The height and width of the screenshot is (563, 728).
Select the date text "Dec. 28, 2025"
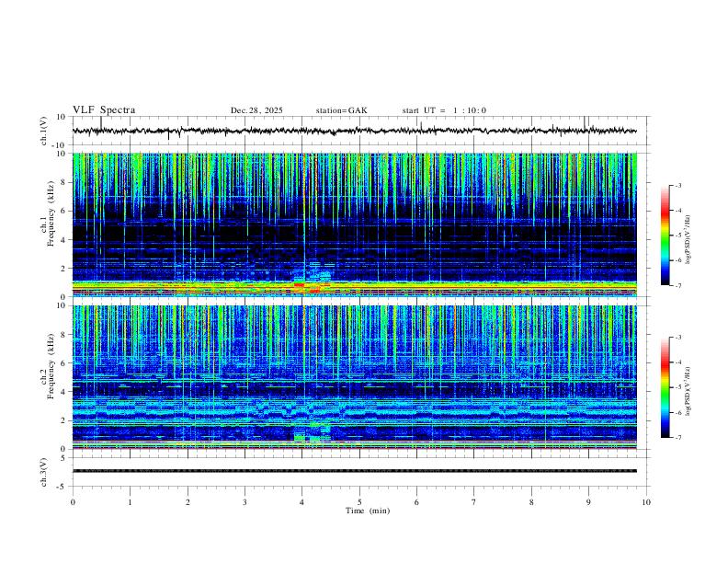(x=256, y=110)
